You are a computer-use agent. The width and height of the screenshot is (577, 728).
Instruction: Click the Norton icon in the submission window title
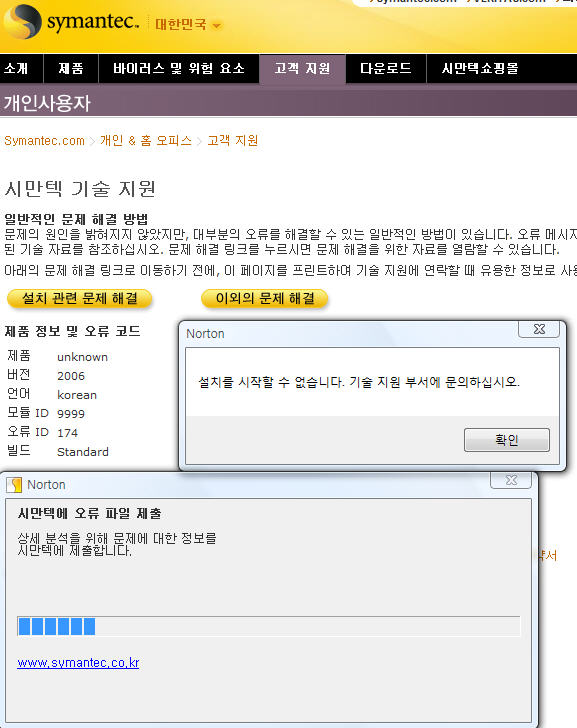coord(14,485)
